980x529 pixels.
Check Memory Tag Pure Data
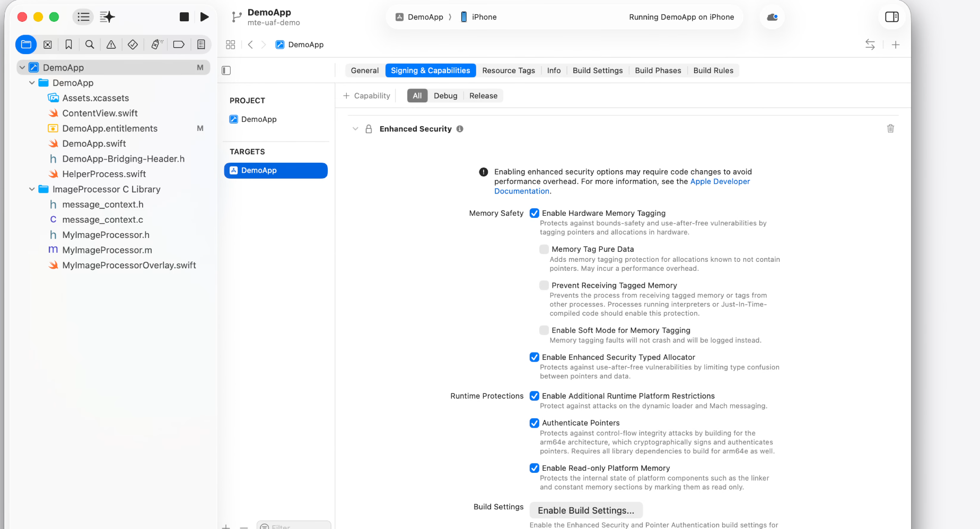coord(544,249)
